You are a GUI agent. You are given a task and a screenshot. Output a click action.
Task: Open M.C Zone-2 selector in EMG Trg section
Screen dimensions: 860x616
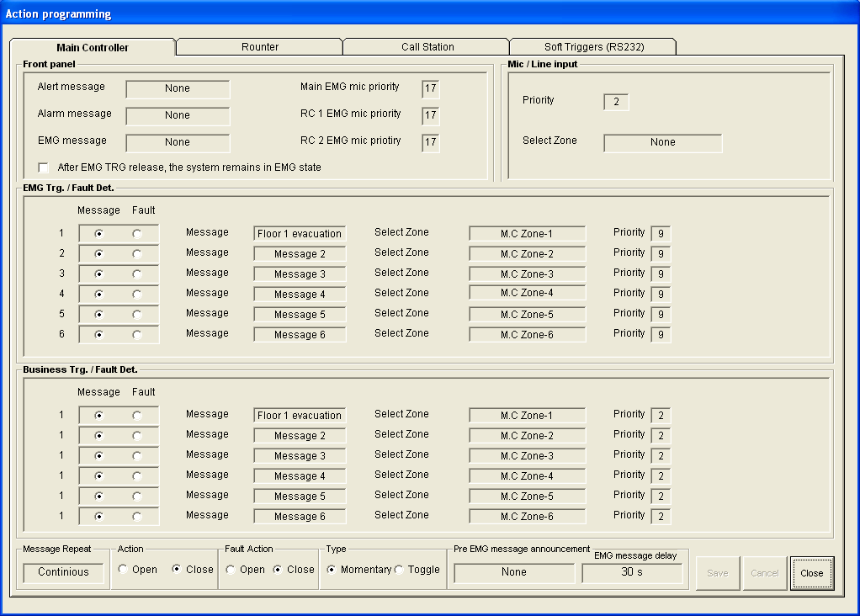click(x=527, y=254)
